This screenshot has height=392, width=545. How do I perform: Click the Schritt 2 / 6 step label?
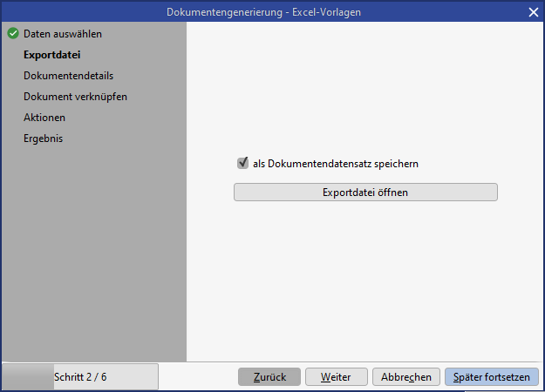point(80,377)
